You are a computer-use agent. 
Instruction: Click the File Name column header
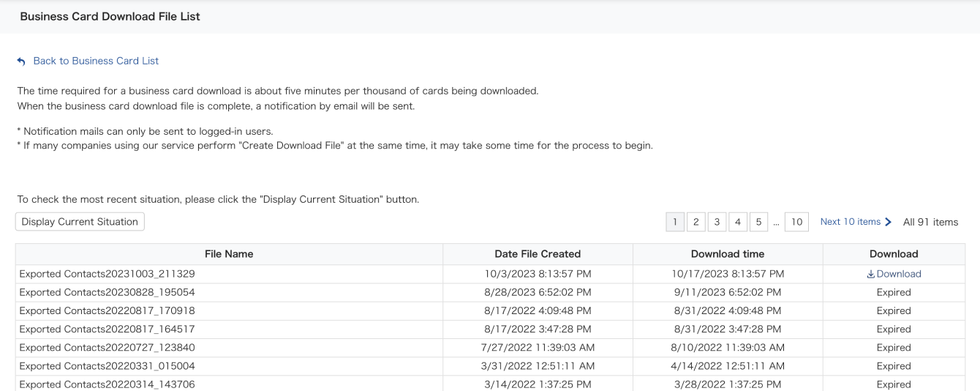point(229,254)
